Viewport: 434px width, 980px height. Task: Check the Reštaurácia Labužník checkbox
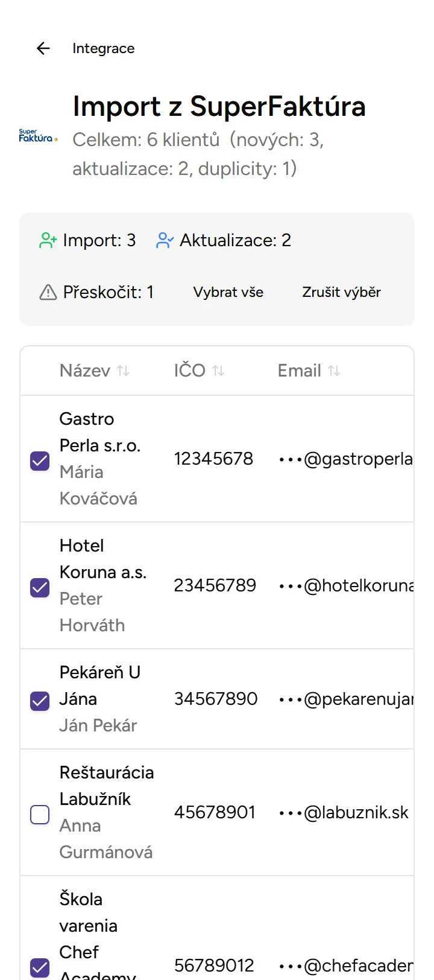(x=40, y=815)
